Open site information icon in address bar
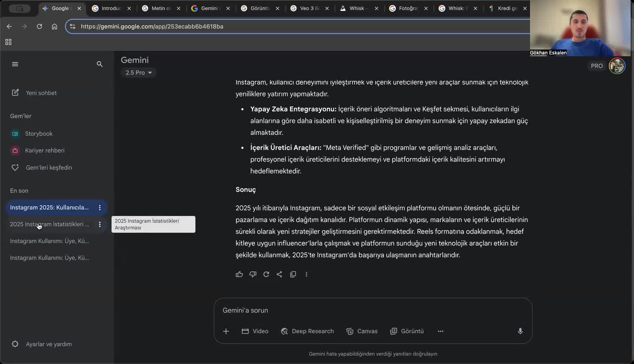 coord(73,26)
